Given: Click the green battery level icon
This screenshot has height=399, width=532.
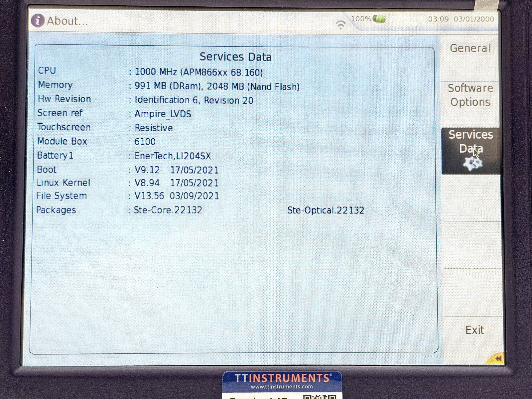Looking at the screenshot, I should pos(379,19).
